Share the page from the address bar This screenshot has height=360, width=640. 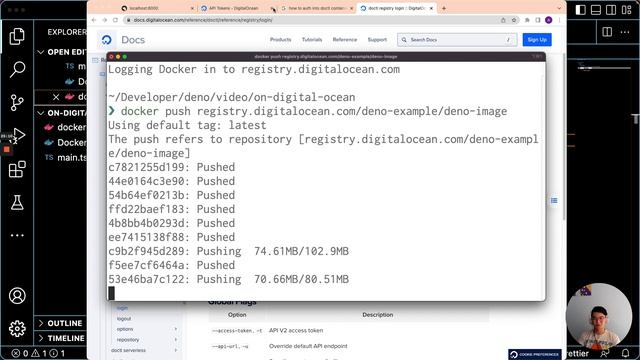pos(503,20)
